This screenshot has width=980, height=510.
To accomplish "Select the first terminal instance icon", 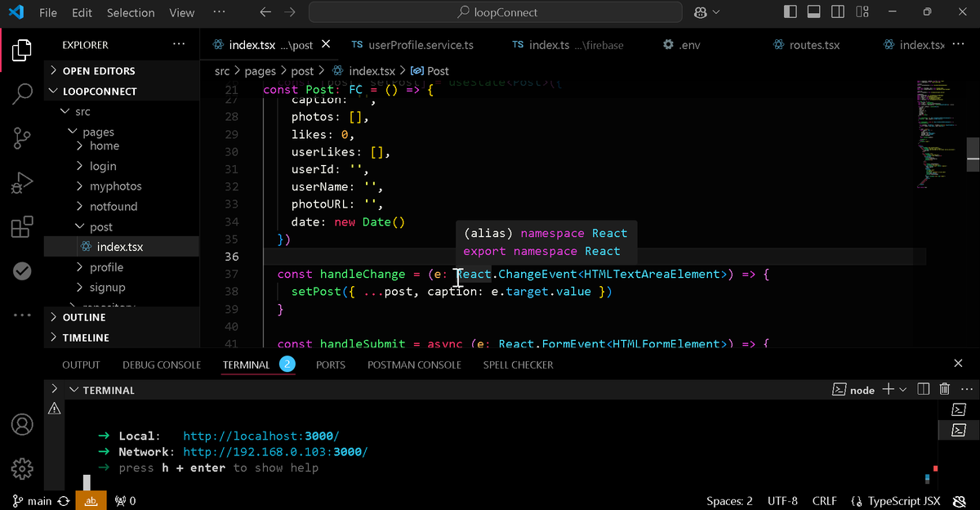I will 960,410.
